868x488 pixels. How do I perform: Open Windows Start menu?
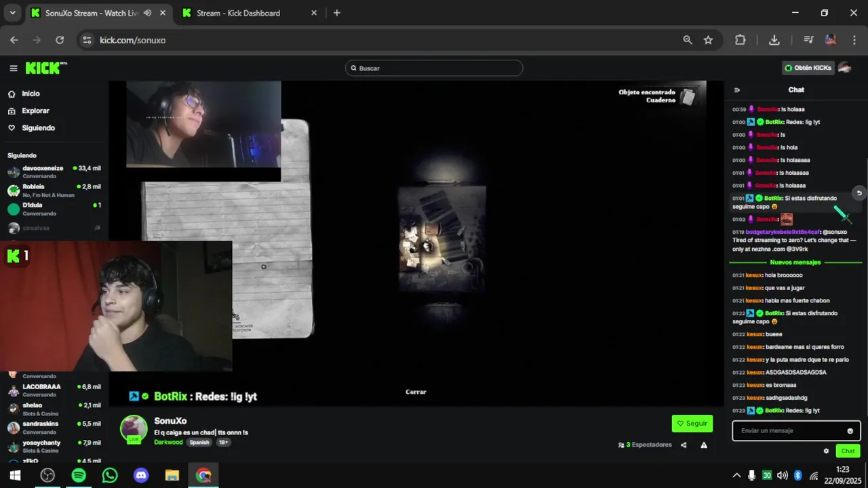15,475
